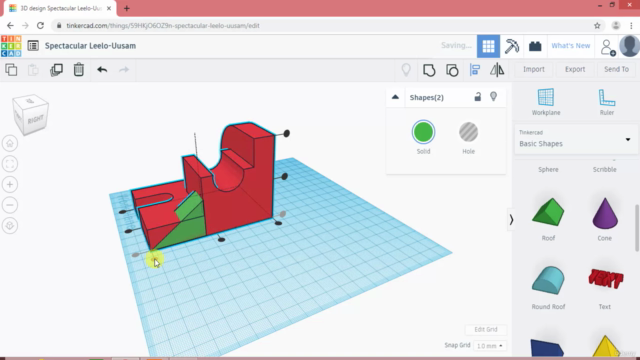Select the Ruler tool
The height and width of the screenshot is (360, 640).
pyautogui.click(x=607, y=102)
